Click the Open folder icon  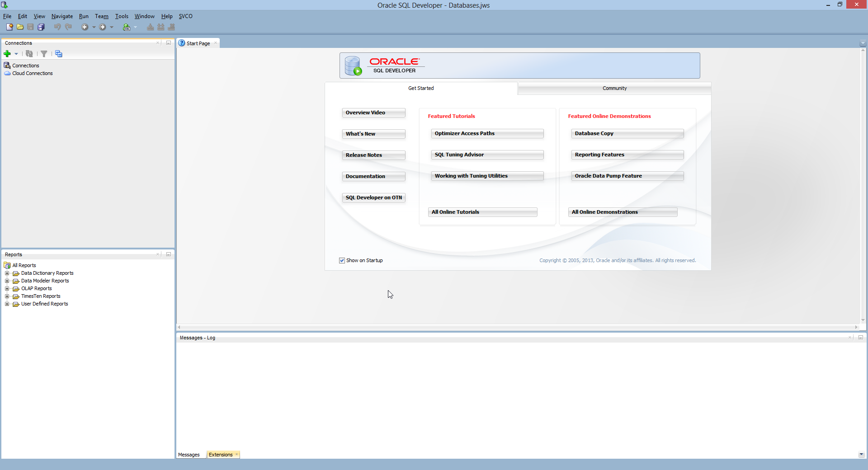click(20, 27)
